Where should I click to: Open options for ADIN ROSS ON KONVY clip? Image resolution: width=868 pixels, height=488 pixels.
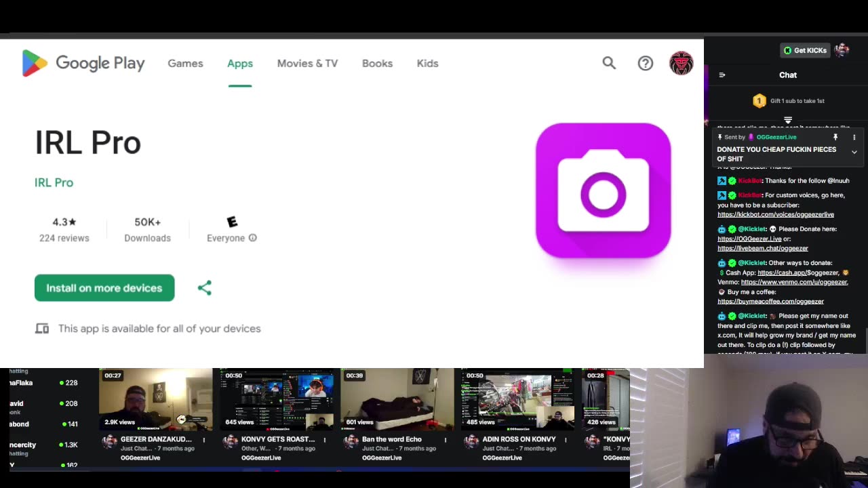[x=566, y=440]
